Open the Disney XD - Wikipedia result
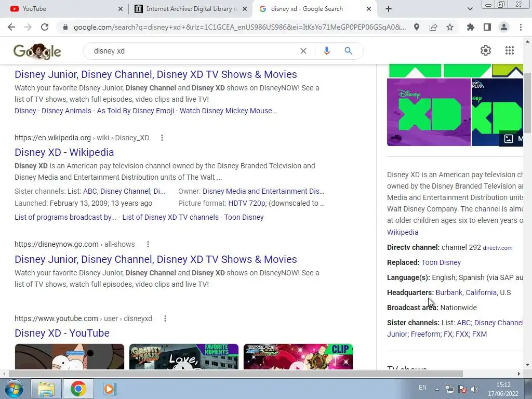The height and width of the screenshot is (399, 532). click(64, 152)
